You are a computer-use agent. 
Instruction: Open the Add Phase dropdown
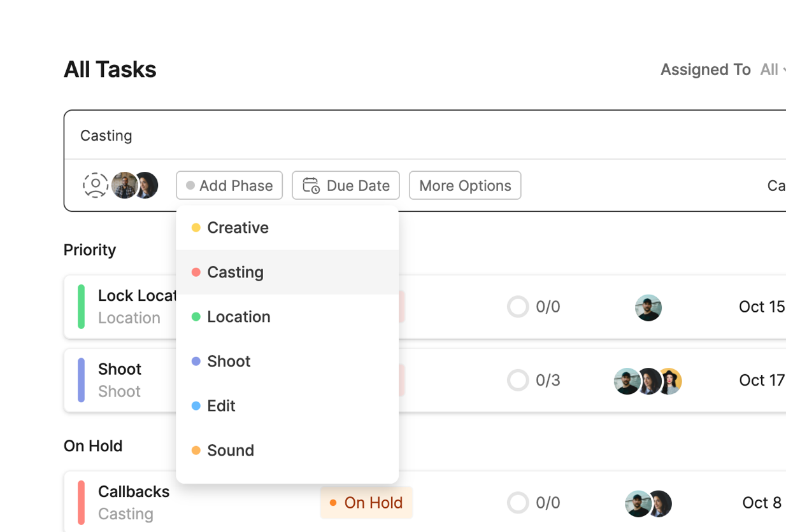click(229, 185)
